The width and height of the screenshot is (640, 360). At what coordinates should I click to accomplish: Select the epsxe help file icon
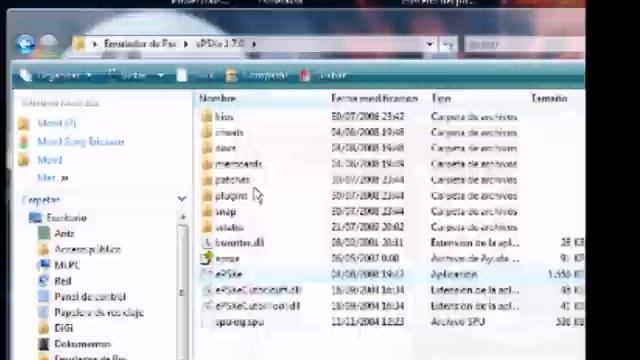pos(207,258)
